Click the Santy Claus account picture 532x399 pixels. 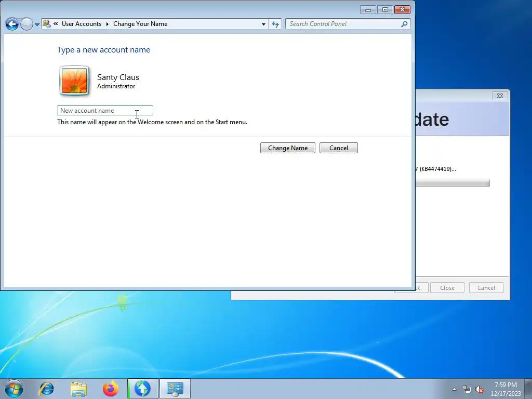click(x=74, y=81)
